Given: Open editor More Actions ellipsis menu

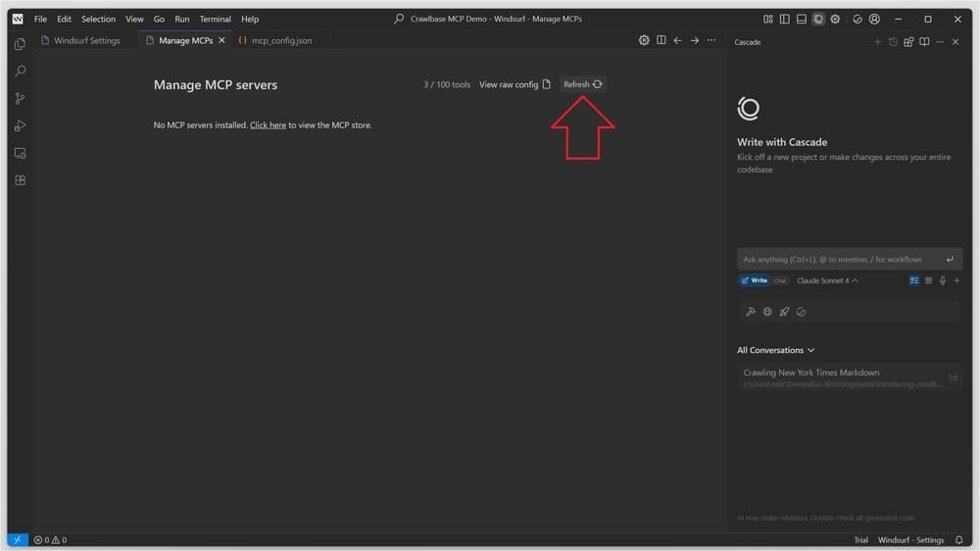Looking at the screenshot, I should pos(711,40).
